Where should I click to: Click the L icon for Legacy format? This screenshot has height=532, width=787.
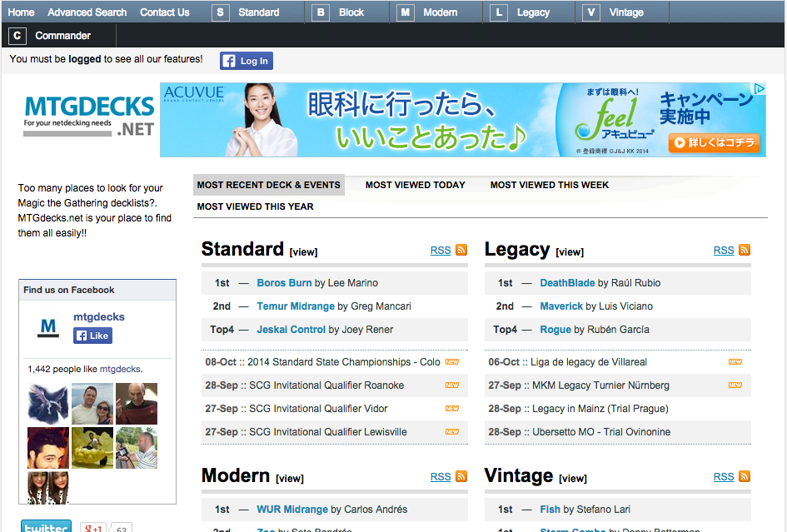[499, 12]
